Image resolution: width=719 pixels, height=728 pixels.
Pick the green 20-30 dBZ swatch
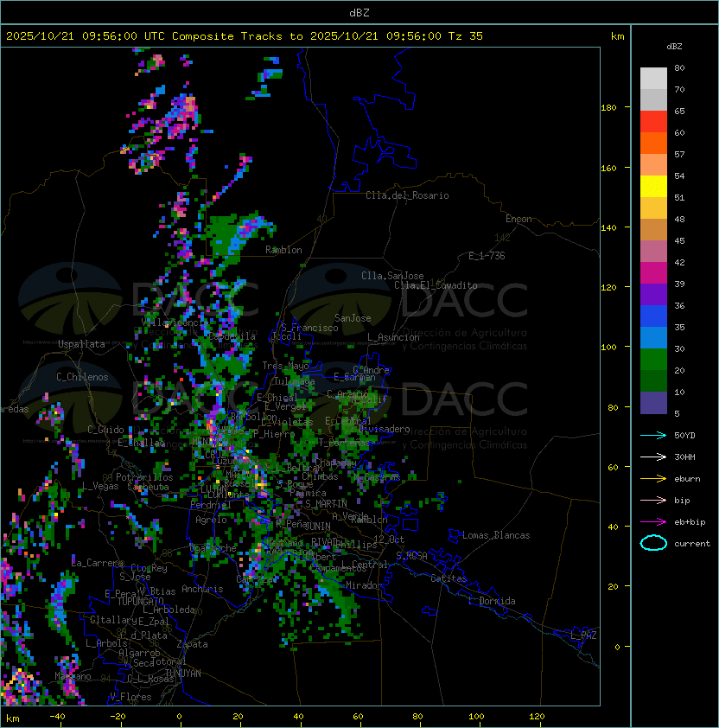tap(653, 360)
